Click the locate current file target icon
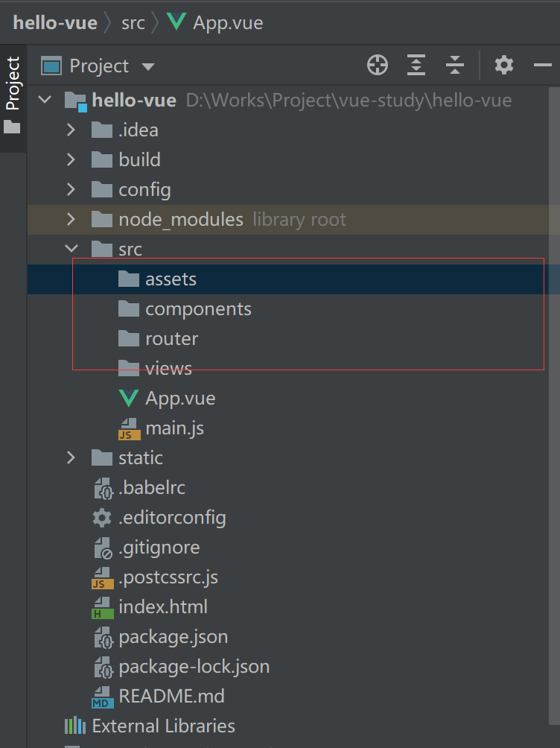 [378, 66]
